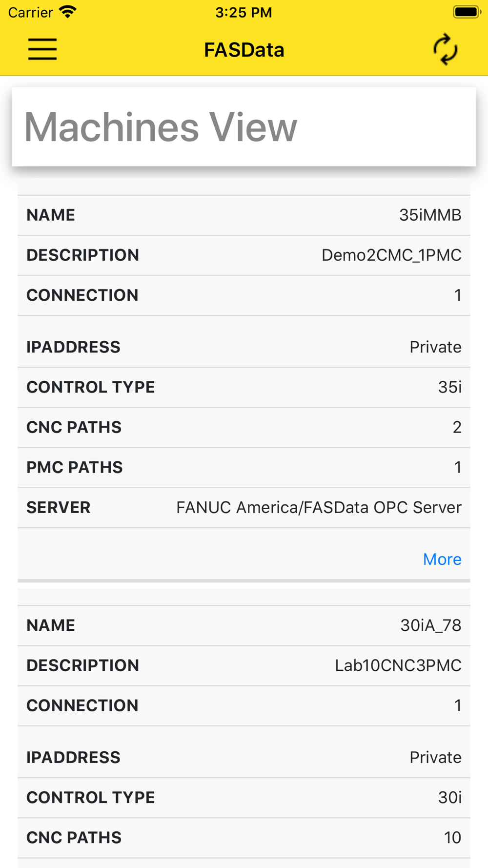Tap CONTROL TYPE 30i row

tap(244, 797)
